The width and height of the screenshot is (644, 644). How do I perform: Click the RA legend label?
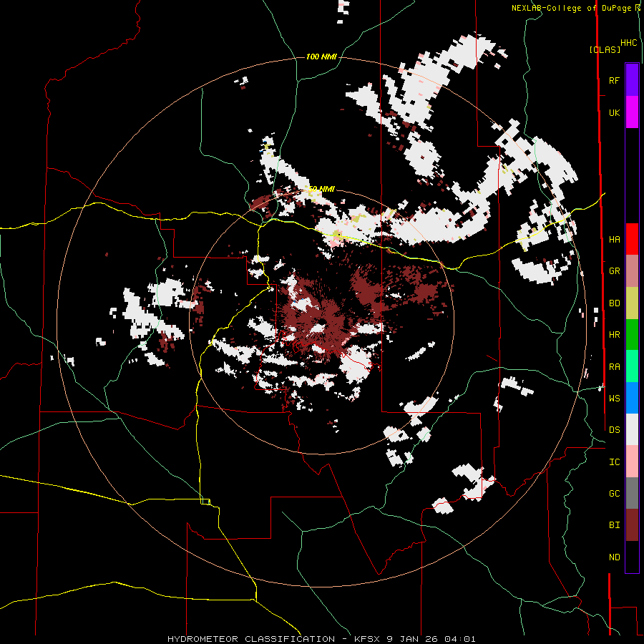pyautogui.click(x=614, y=367)
